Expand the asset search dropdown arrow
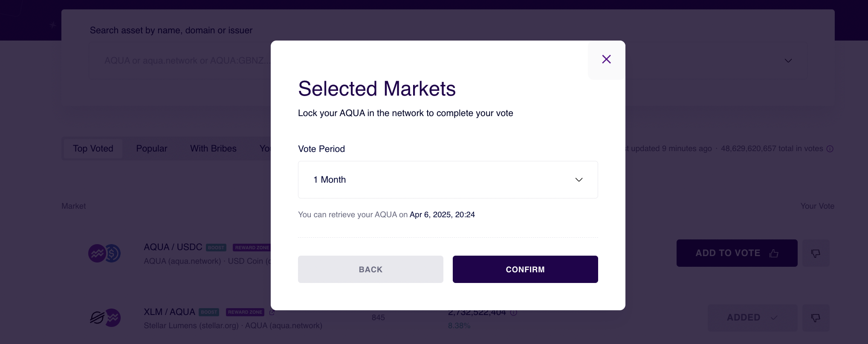The width and height of the screenshot is (868, 344). pos(788,61)
